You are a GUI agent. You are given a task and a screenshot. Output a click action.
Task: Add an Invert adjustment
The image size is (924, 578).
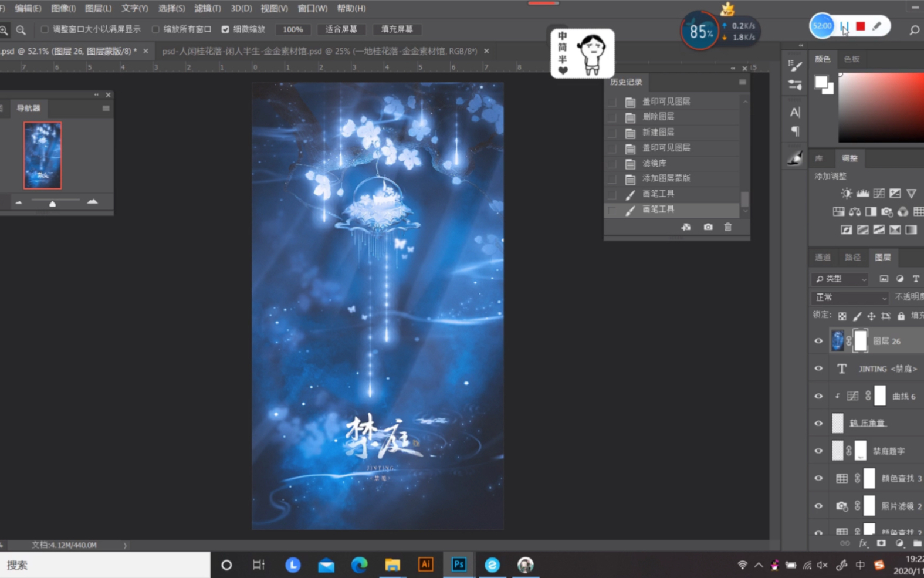(x=847, y=229)
